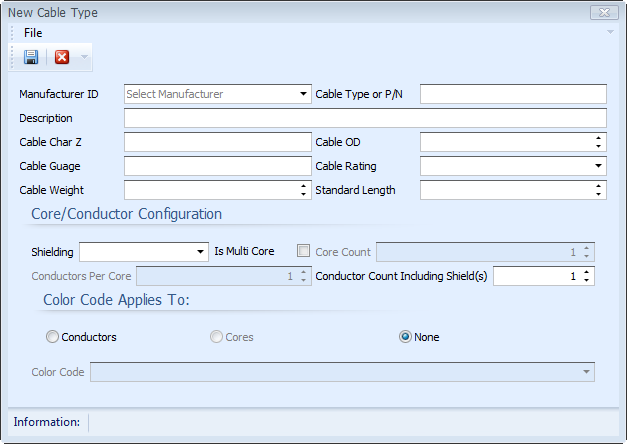The width and height of the screenshot is (627, 444).
Task: Increase the Standard Length spinner value
Action: pyautogui.click(x=598, y=186)
